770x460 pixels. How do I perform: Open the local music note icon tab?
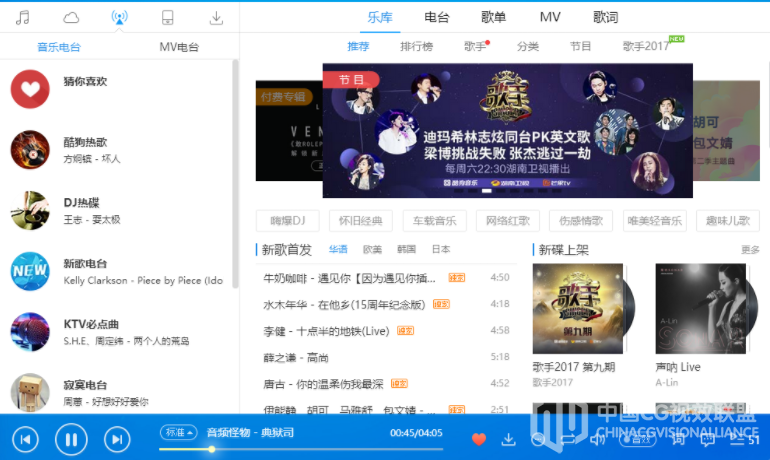click(x=23, y=18)
